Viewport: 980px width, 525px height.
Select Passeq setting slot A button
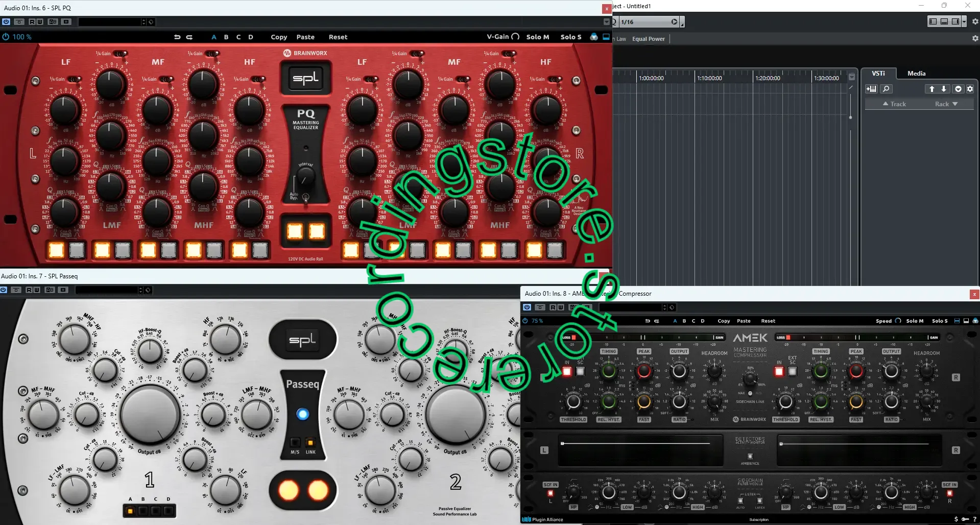[x=130, y=510]
